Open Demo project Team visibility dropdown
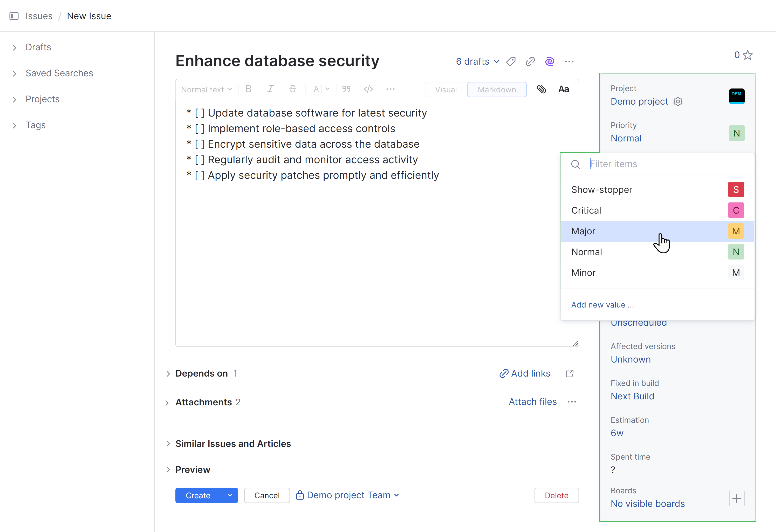Viewport: 781px width, 532px height. tap(348, 495)
